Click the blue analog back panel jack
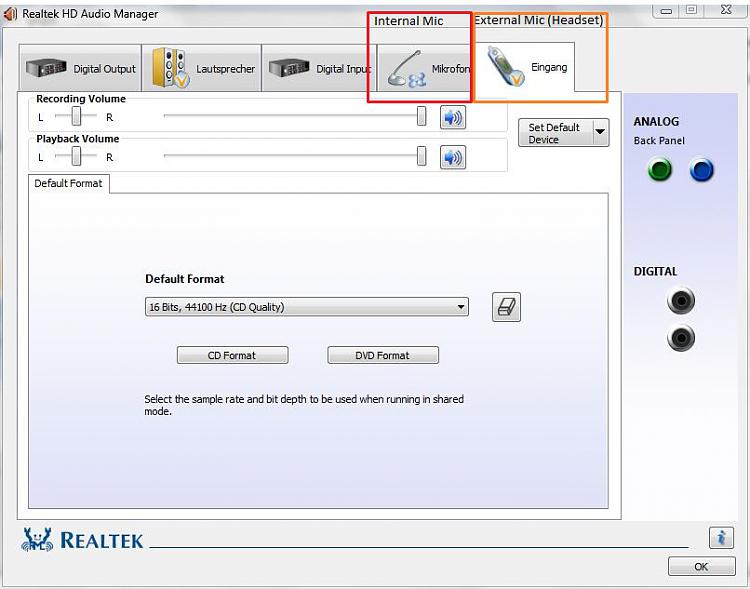Viewport: 750px width, 589px height. (702, 170)
